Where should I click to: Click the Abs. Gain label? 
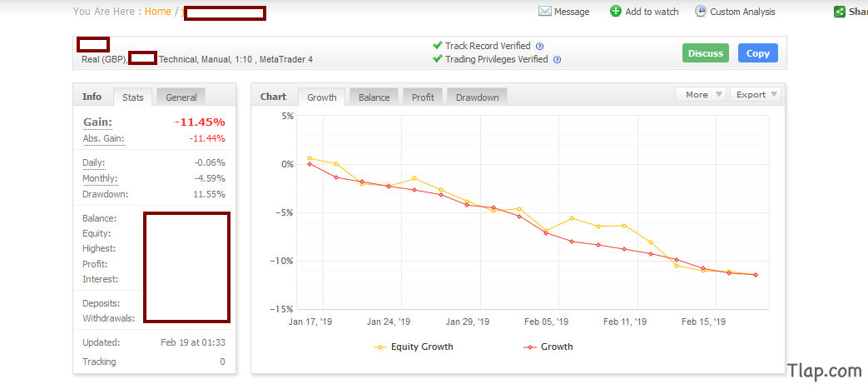(x=103, y=138)
